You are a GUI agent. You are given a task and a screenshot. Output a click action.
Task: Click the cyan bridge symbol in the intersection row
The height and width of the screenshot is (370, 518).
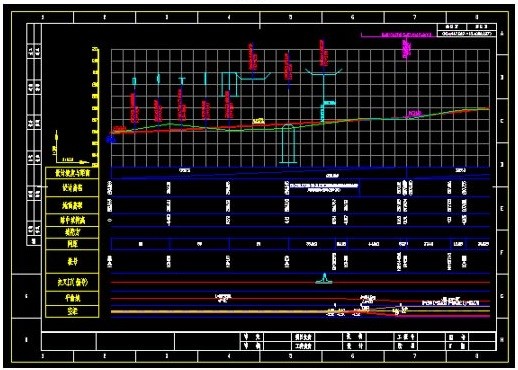pos(324,279)
